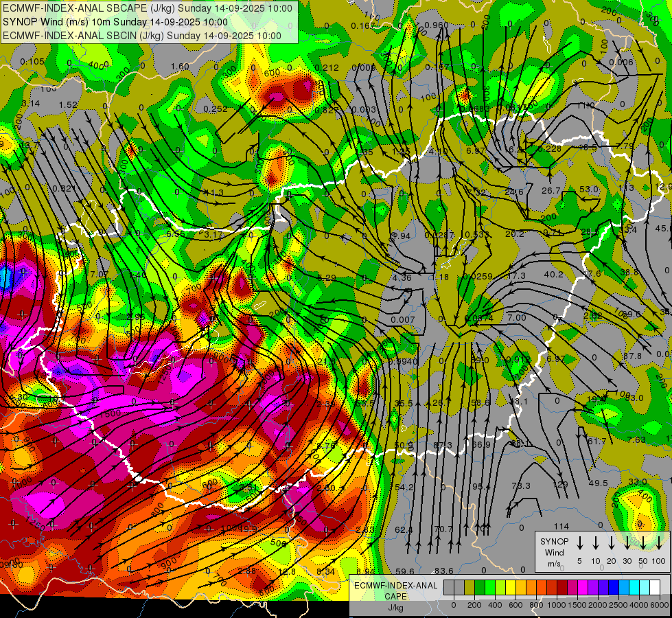
Task: Click the map value 38.8
Action: (x=629, y=272)
